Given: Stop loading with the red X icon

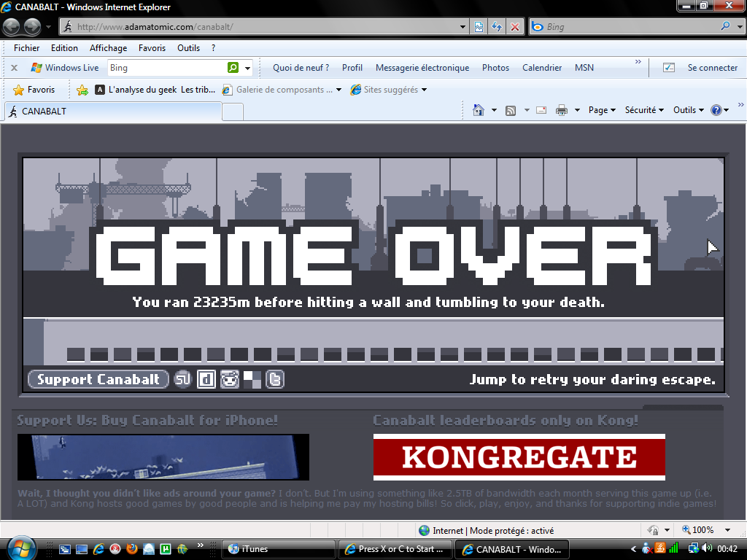Looking at the screenshot, I should [x=515, y=27].
